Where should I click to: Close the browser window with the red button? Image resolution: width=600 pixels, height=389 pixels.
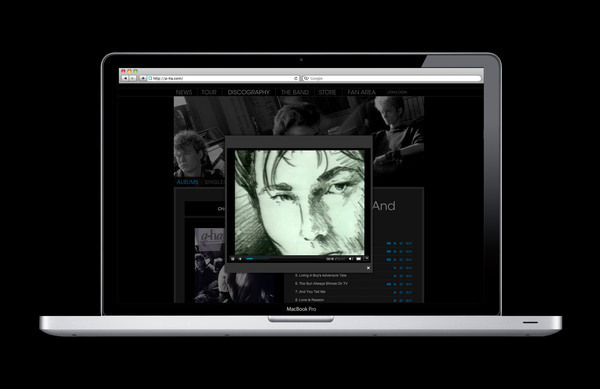(123, 71)
